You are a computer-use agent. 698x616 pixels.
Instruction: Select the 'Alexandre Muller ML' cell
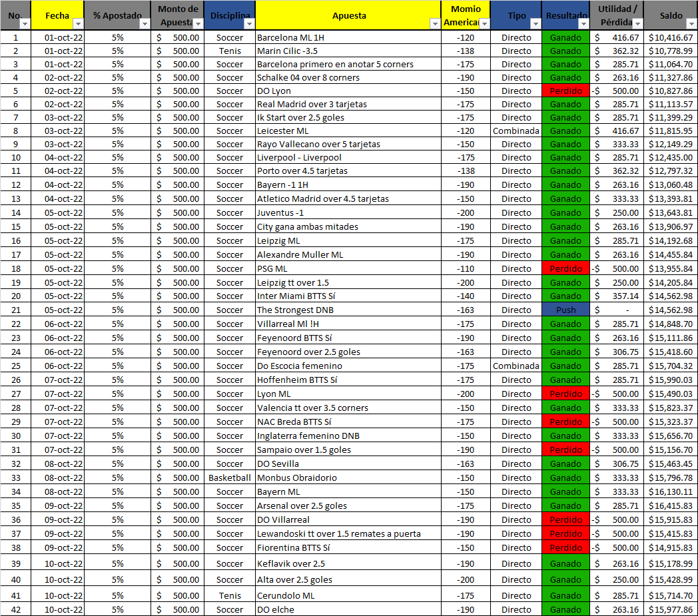tap(348, 254)
